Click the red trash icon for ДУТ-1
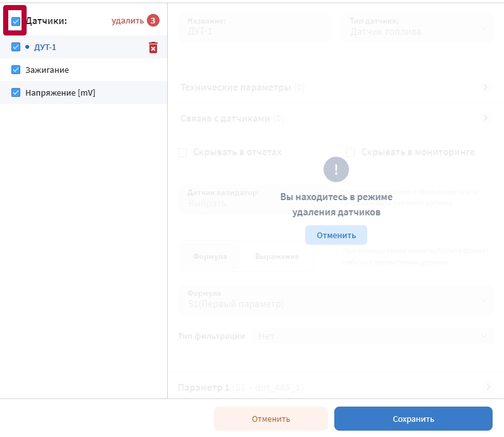504x437 pixels. tap(153, 47)
